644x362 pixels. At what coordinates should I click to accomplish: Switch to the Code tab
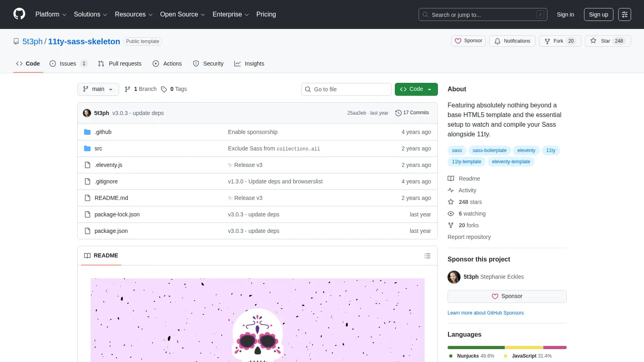click(28, 64)
